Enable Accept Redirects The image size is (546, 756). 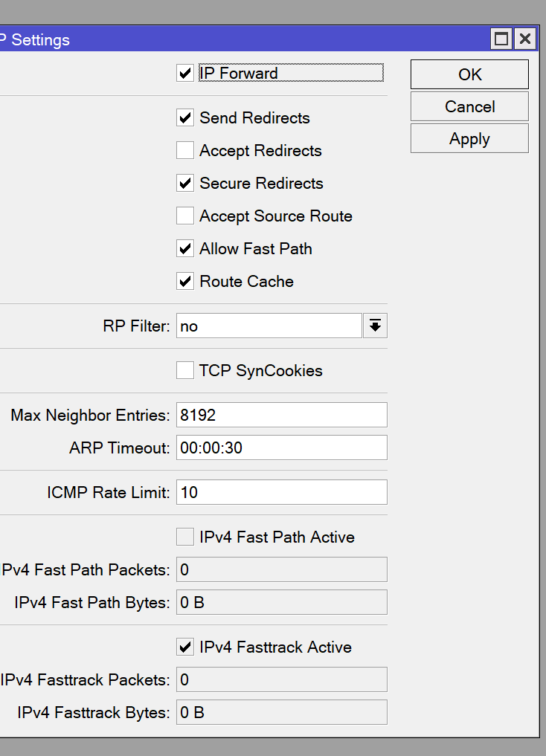point(185,150)
